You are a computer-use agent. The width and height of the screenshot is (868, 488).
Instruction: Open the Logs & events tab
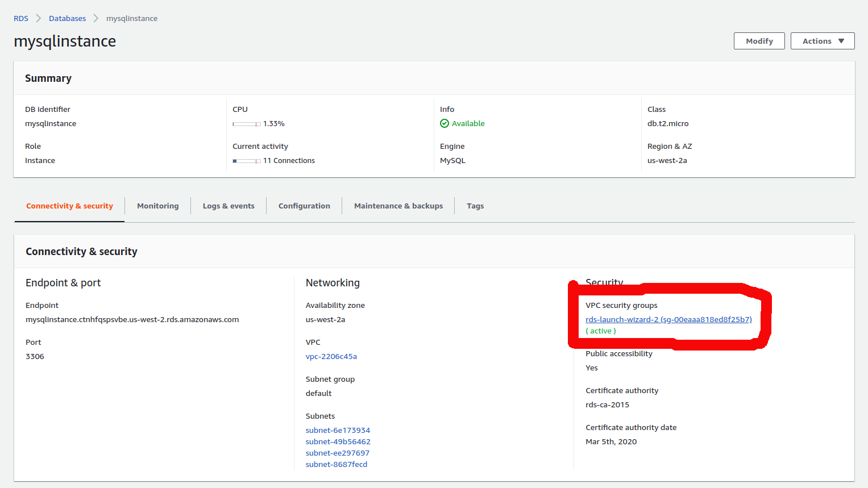[x=229, y=206]
